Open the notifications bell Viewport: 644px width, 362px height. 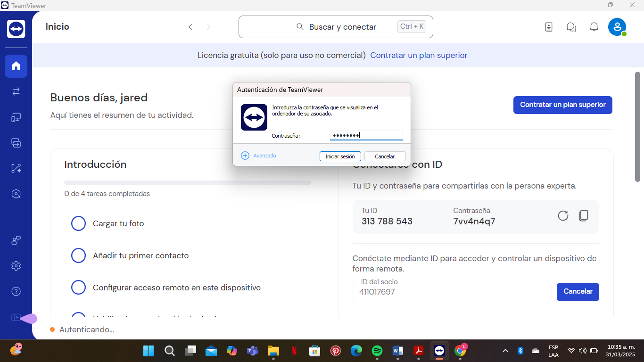pos(594,27)
